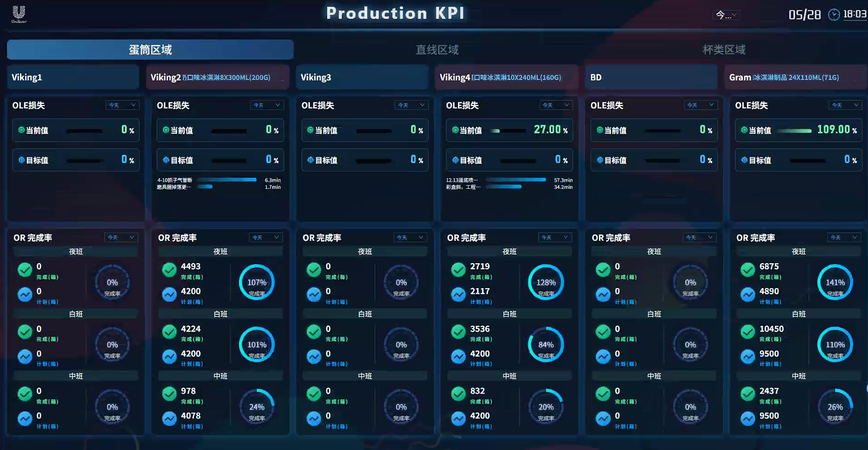This screenshot has width=868, height=450.
Task: Open Viking1 OLE loss period dropdown
Action: click(122, 105)
